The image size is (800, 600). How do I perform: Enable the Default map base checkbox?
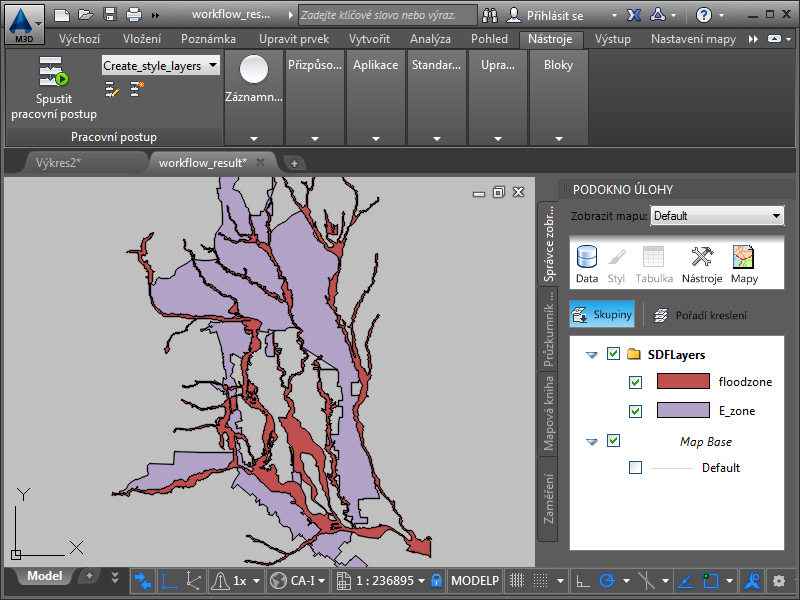click(x=635, y=468)
